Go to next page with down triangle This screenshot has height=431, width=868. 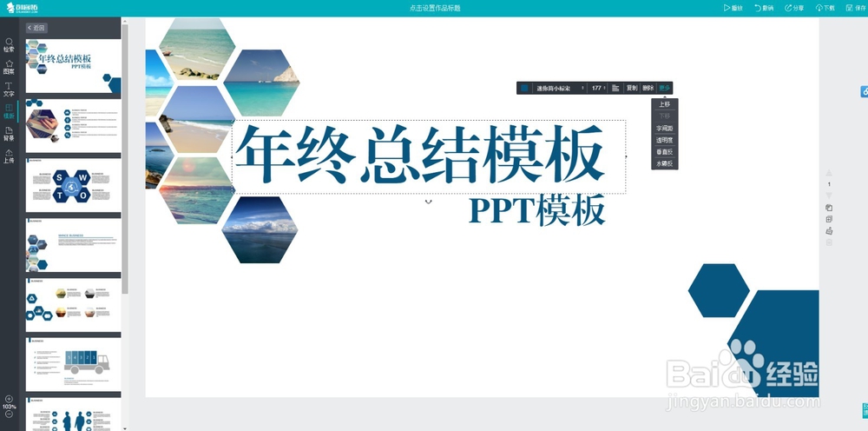click(829, 196)
